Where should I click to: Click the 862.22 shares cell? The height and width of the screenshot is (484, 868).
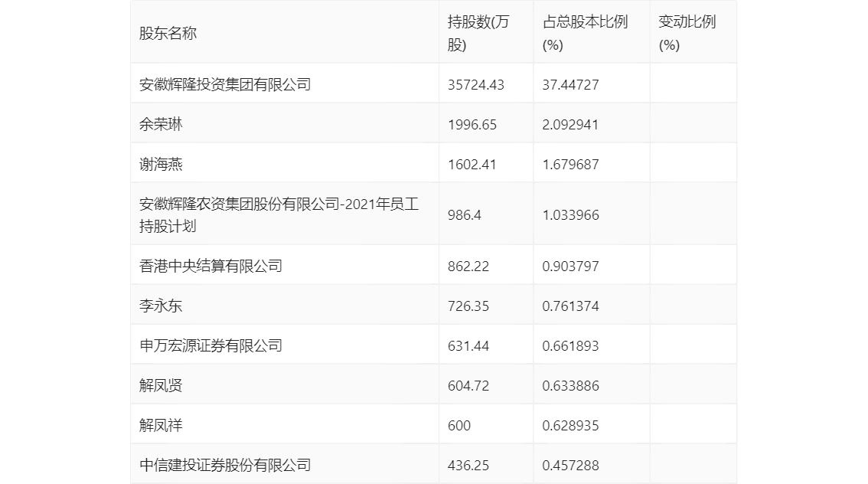[x=468, y=267]
